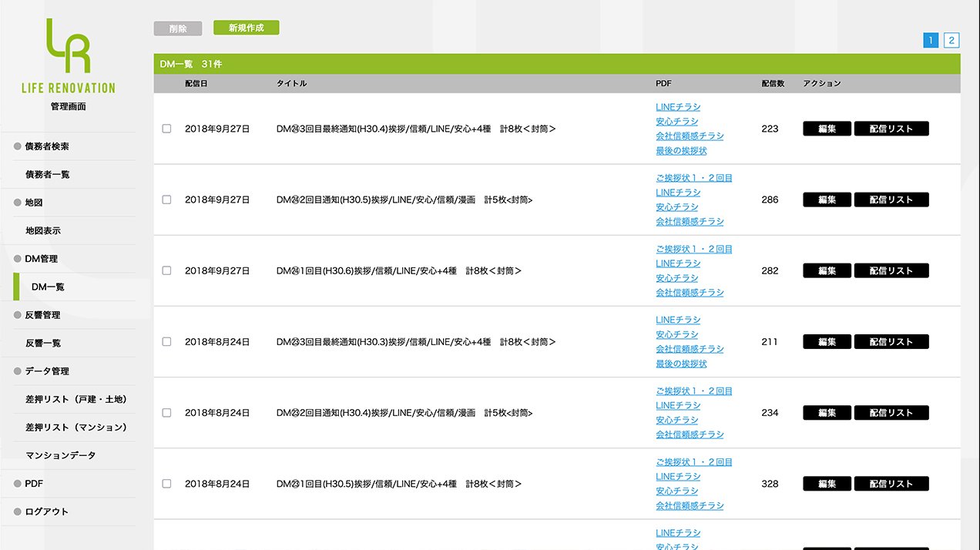Expand the 反響管理 sidebar section
This screenshot has width=980, height=550.
(x=42, y=315)
